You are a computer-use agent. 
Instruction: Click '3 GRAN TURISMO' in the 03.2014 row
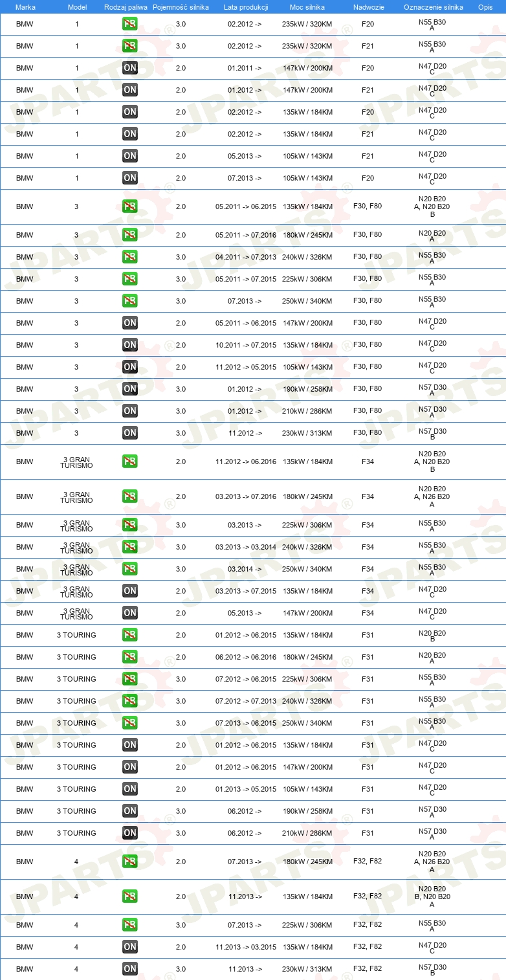tap(76, 569)
